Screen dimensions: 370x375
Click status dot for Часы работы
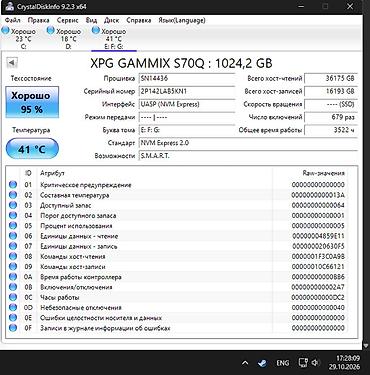(13, 297)
